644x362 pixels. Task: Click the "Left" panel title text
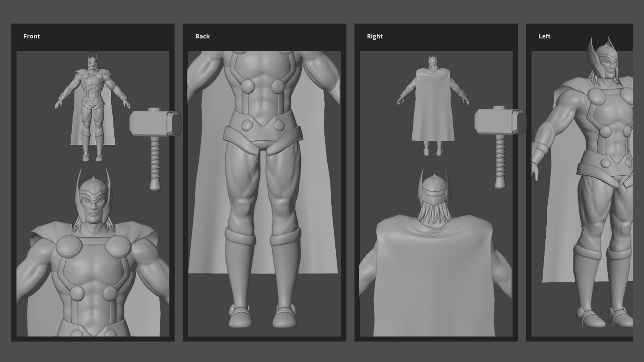point(544,36)
